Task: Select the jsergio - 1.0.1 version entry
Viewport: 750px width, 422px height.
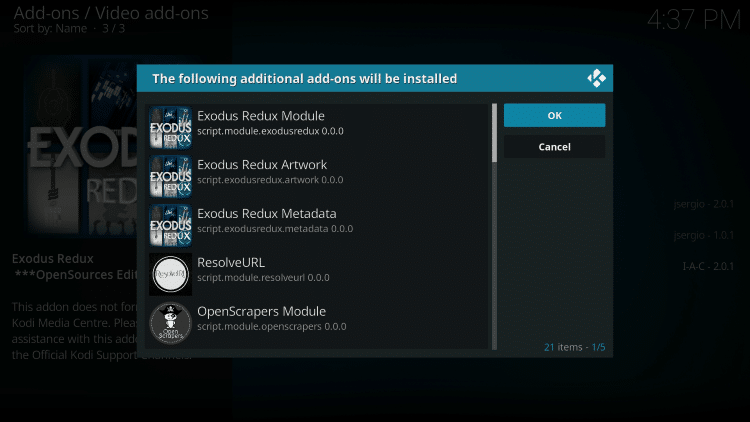Action: tap(705, 236)
